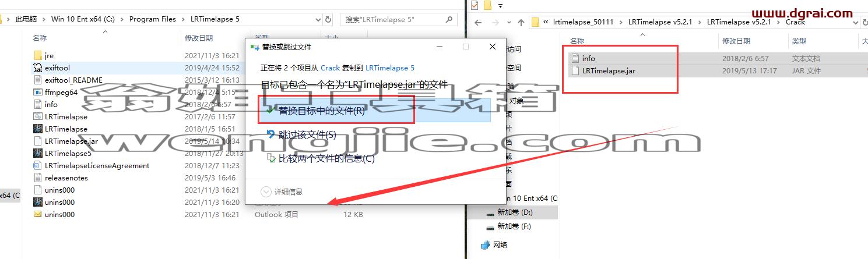Select the jre folder icon in left window
Image resolution: width=868 pixels, height=259 pixels.
pos(38,56)
